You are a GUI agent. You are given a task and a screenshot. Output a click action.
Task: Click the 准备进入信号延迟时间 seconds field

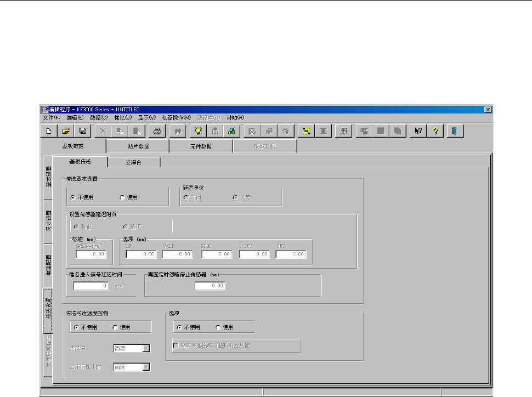pos(91,286)
